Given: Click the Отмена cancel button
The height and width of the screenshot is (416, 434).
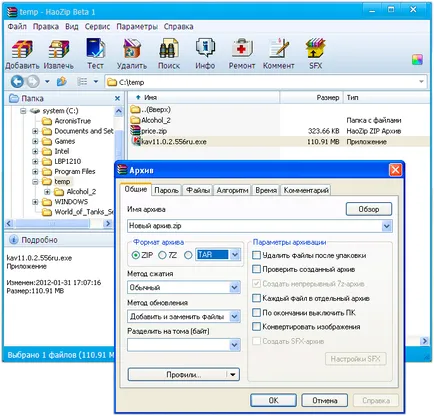Looking at the screenshot, I should pyautogui.click(x=324, y=400).
